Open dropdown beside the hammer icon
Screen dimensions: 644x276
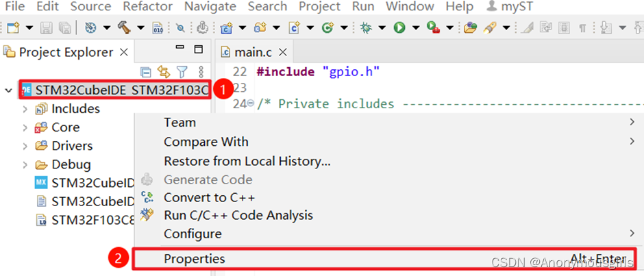tap(141, 27)
